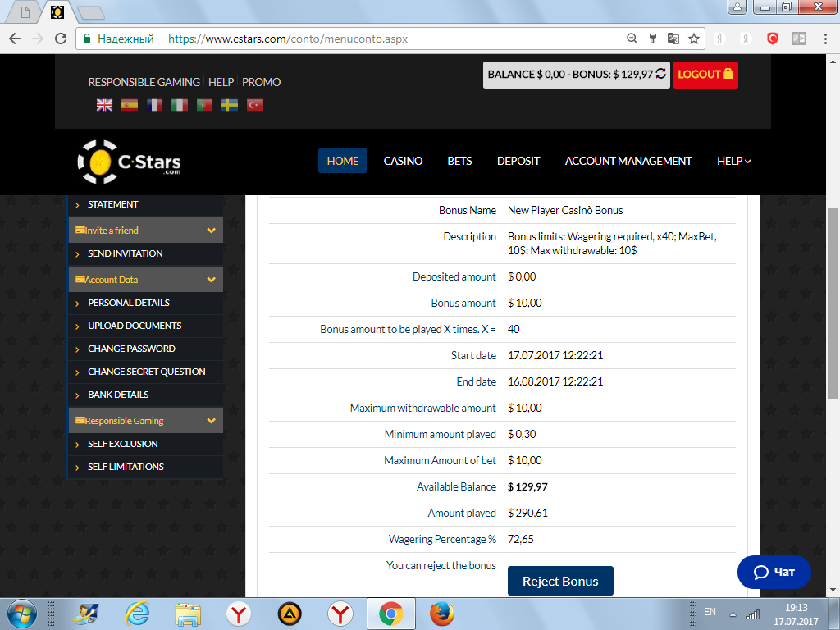Click the C-Stars logo
The image size is (840, 630).
(130, 161)
